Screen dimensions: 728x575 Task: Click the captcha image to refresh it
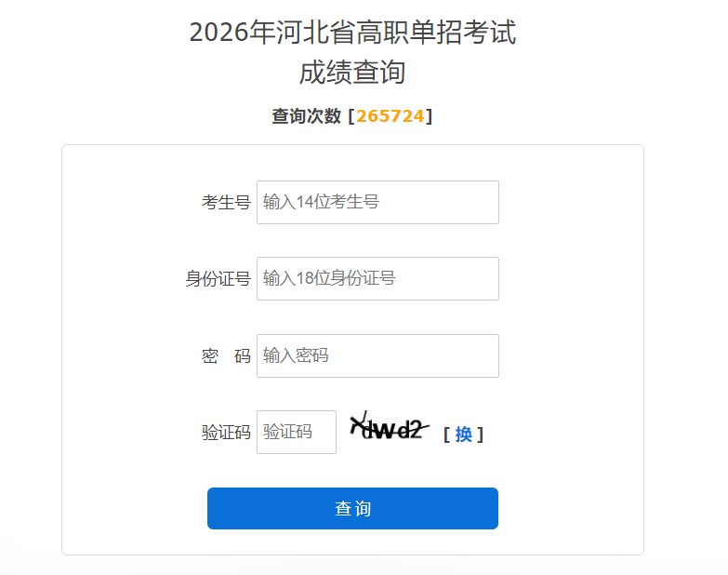click(x=388, y=428)
